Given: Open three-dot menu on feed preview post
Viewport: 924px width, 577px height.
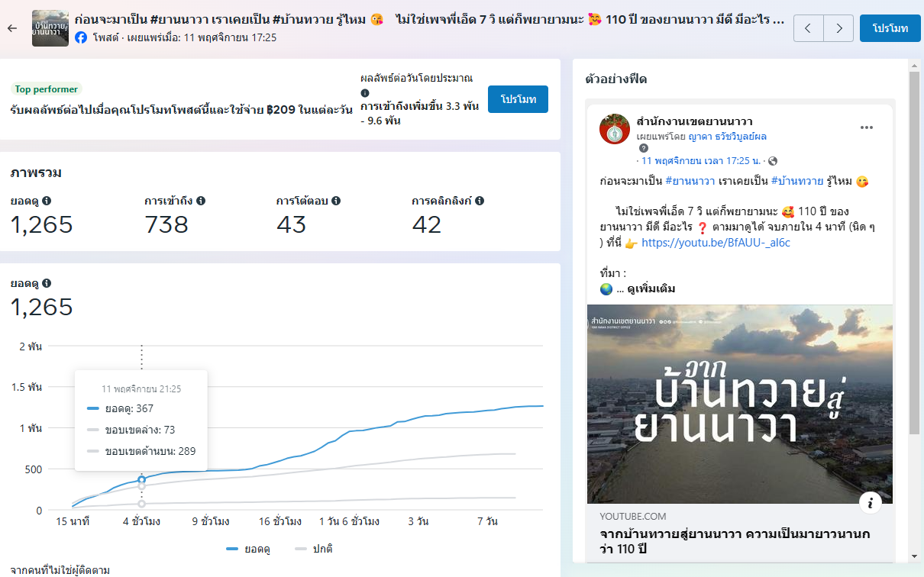Looking at the screenshot, I should [866, 127].
